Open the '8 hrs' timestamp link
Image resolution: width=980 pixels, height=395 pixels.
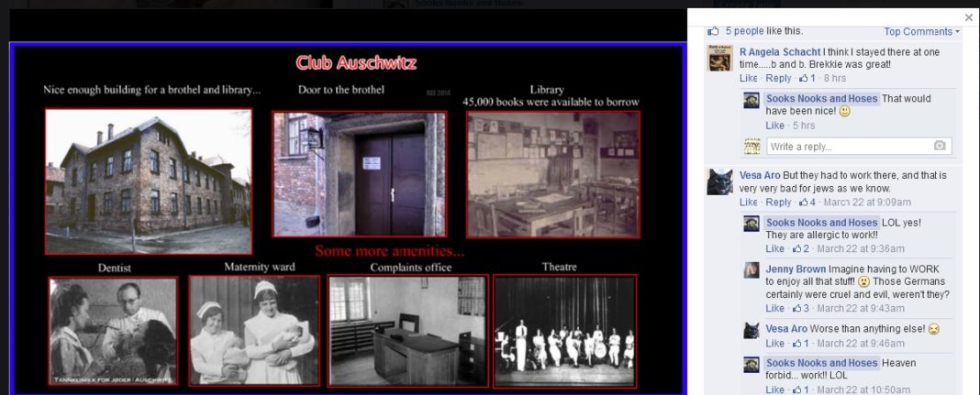pyautogui.click(x=835, y=78)
